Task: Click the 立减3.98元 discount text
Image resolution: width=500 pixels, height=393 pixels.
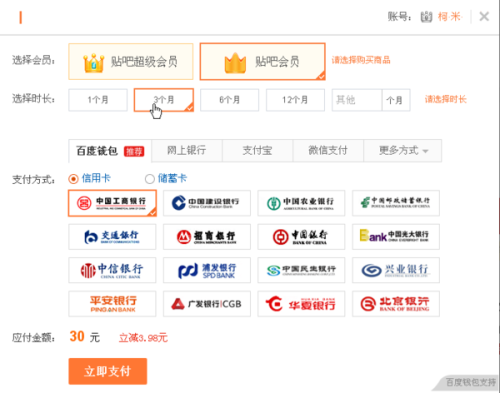Action: pyautogui.click(x=143, y=338)
